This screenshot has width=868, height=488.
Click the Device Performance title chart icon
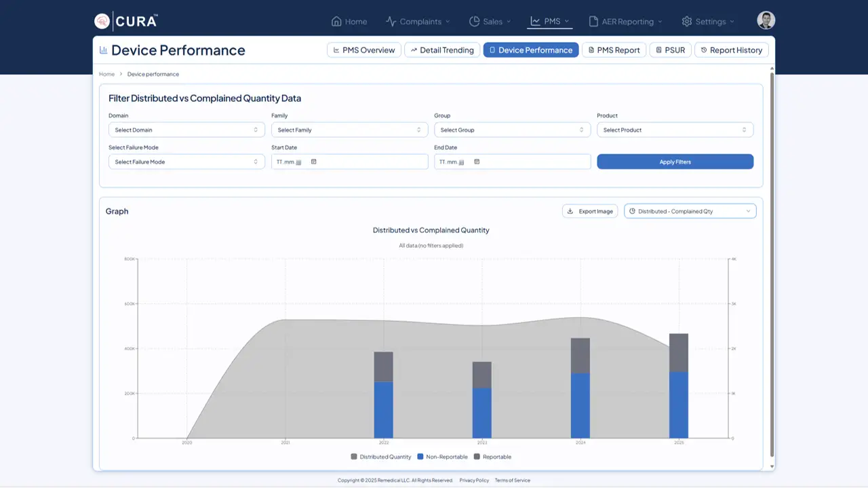pos(103,50)
